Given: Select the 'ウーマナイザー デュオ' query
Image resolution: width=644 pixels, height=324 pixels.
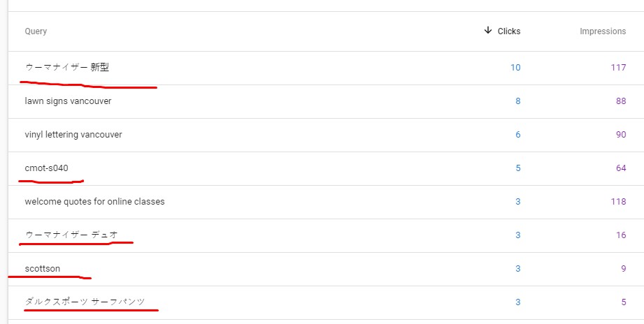Looking at the screenshot, I should [71, 235].
